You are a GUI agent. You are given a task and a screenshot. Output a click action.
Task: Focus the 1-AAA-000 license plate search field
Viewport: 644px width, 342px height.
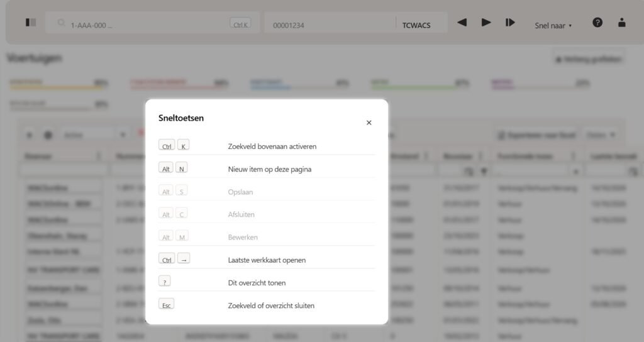click(x=152, y=23)
